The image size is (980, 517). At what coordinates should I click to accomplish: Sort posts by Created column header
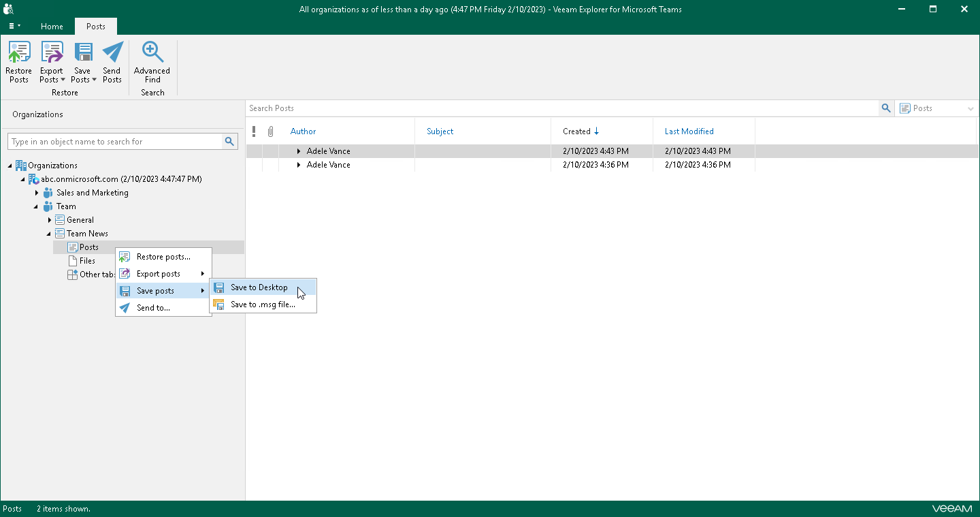[x=576, y=131]
